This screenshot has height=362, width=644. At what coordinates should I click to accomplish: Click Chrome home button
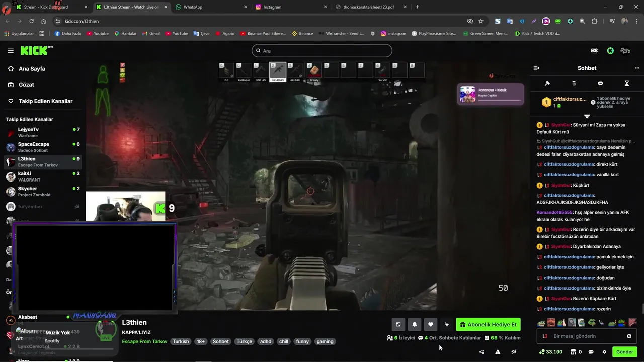[44, 21]
